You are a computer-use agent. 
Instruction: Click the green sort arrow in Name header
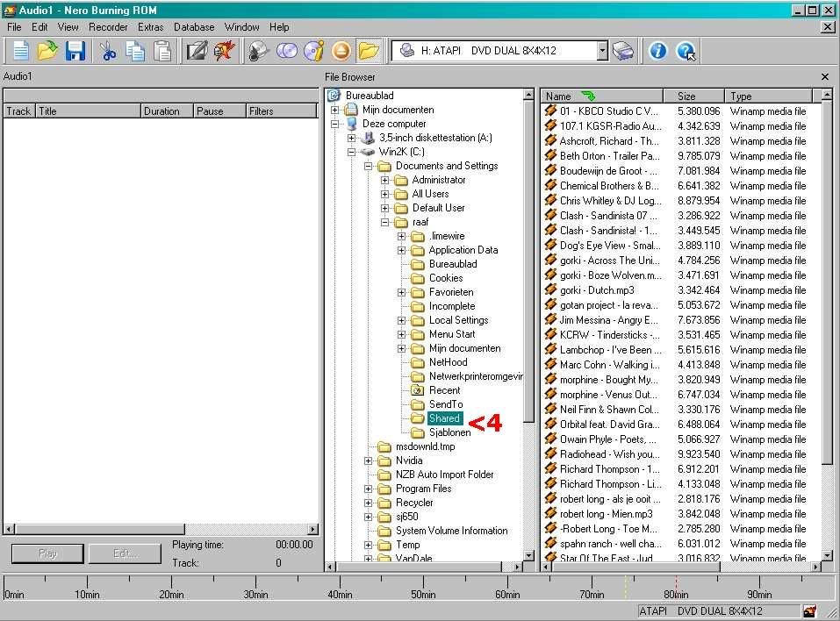coord(588,96)
